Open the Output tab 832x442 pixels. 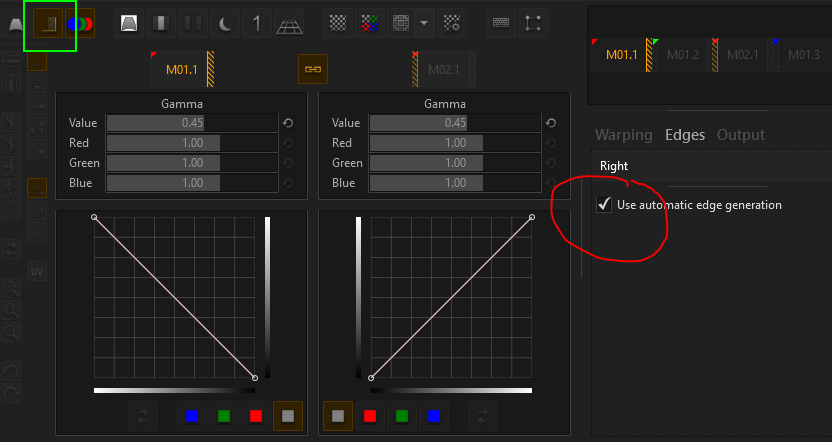[741, 135]
